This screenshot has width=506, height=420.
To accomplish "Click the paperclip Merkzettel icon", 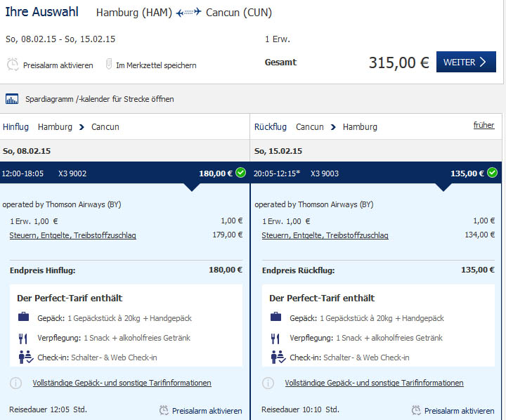I will (109, 64).
